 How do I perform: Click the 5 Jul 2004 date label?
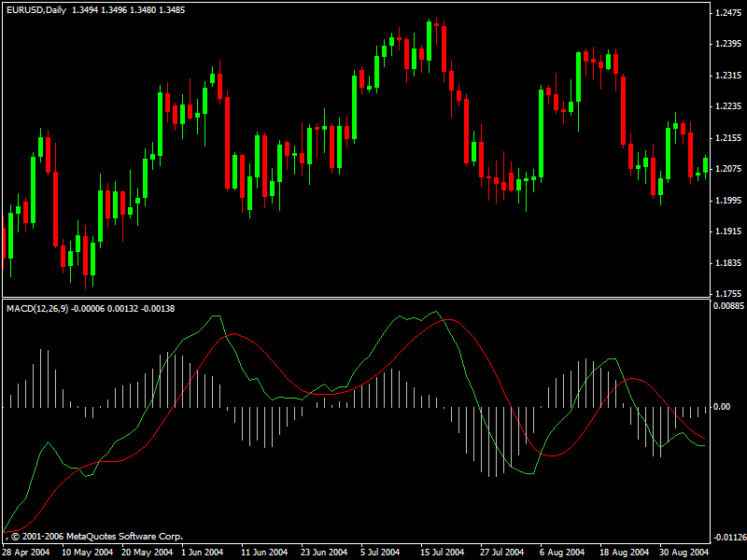[380, 553]
